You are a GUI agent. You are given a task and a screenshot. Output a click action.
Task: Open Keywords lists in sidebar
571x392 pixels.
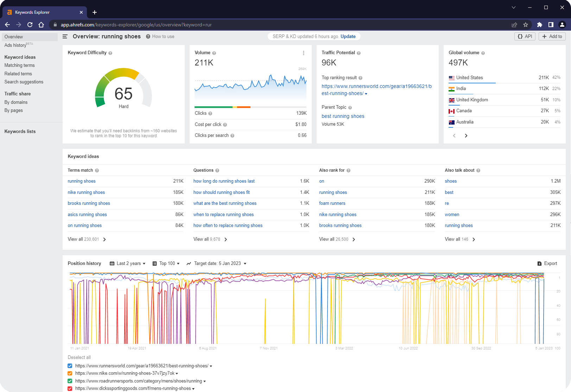tap(20, 132)
